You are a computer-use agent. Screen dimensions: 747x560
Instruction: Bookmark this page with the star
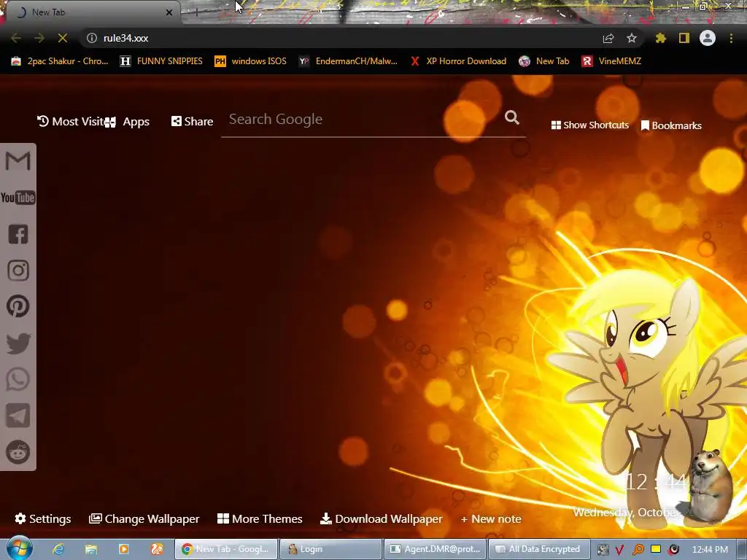click(x=631, y=38)
